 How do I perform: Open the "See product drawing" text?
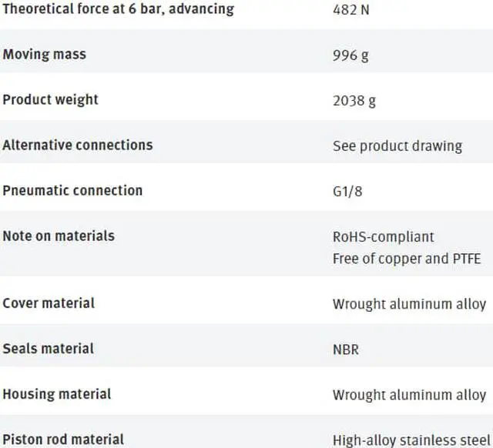click(x=397, y=145)
